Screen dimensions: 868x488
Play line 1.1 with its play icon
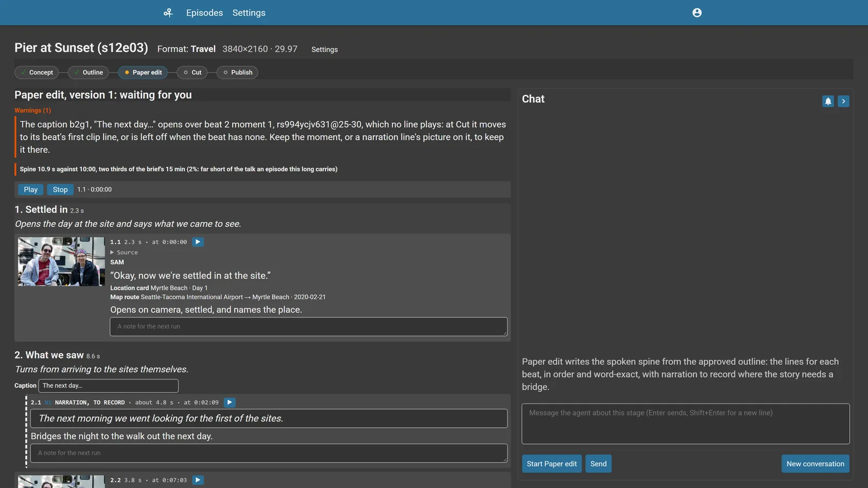(198, 242)
